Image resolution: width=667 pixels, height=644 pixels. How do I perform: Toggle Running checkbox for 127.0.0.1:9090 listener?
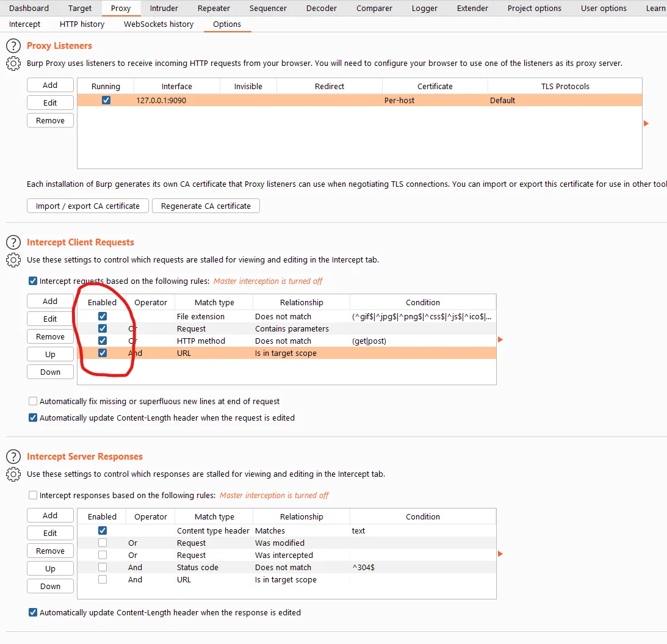(x=106, y=100)
